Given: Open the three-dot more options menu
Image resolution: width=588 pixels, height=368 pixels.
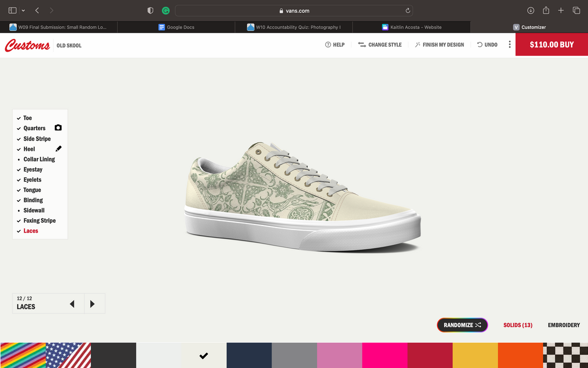Looking at the screenshot, I should (x=509, y=44).
